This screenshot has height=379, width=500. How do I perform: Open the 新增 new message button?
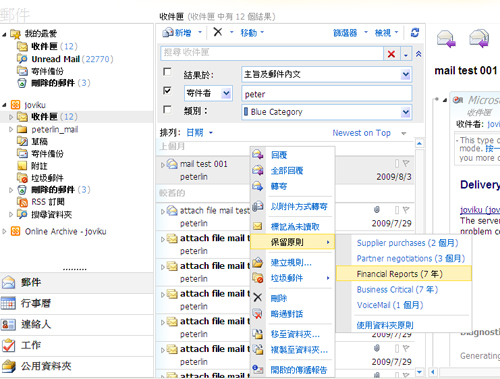tap(177, 33)
